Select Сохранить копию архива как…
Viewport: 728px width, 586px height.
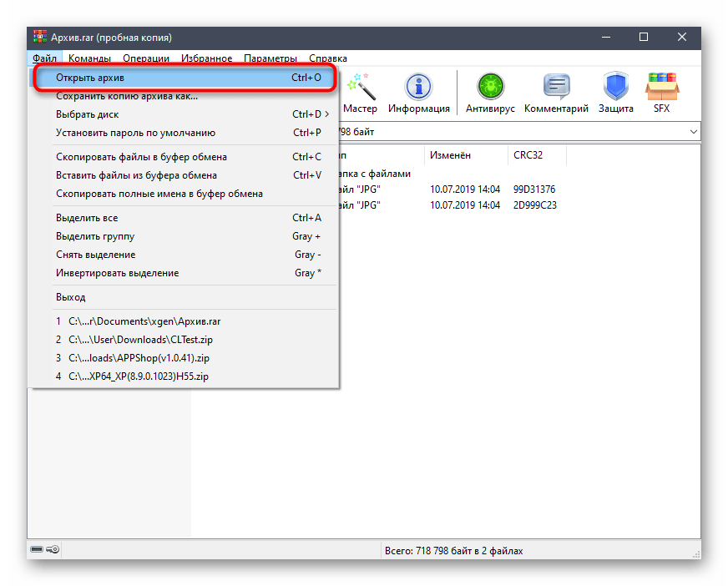click(184, 96)
